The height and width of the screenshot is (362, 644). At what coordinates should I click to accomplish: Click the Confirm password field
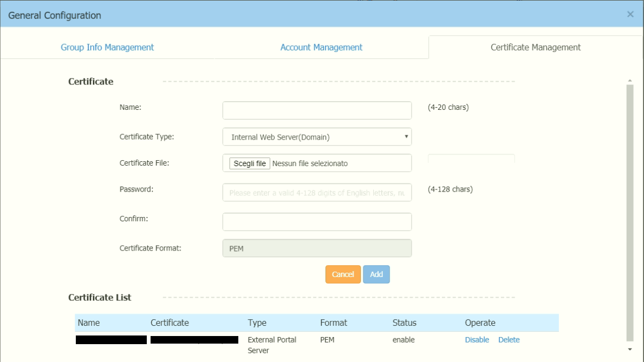(317, 222)
